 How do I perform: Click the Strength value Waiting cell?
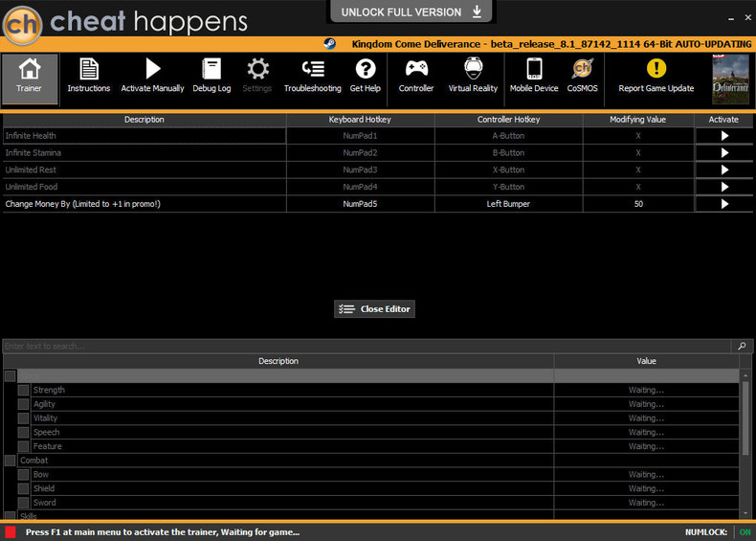646,390
